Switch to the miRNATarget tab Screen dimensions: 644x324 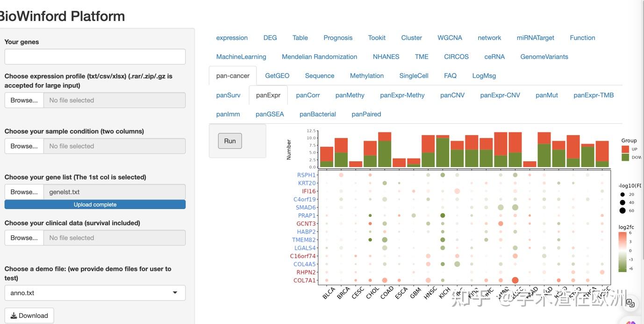pyautogui.click(x=536, y=37)
